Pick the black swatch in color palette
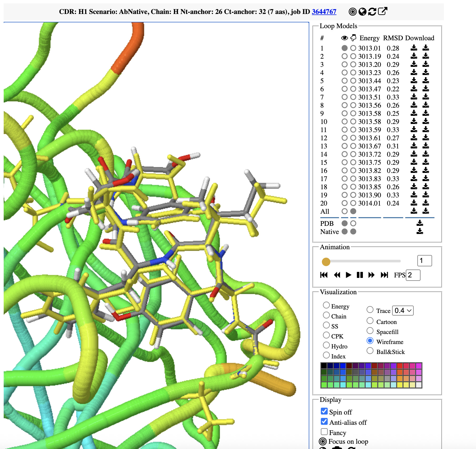 coord(324,366)
